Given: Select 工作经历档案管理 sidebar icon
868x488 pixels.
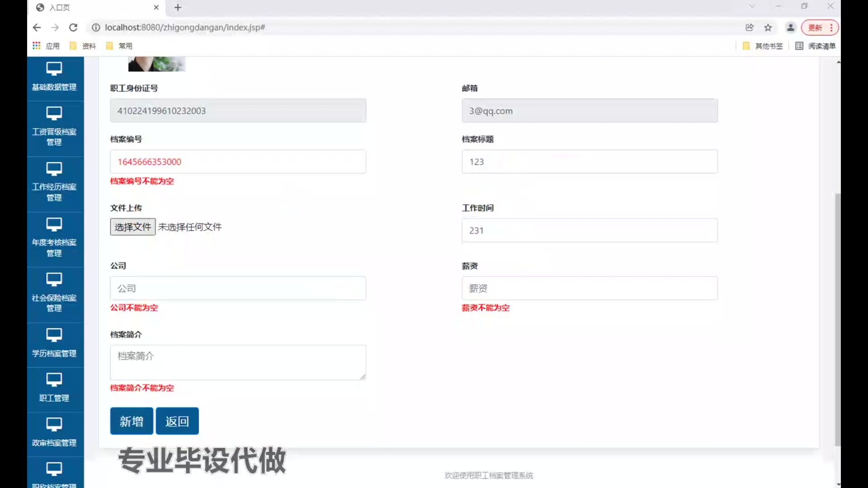Looking at the screenshot, I should (x=54, y=169).
